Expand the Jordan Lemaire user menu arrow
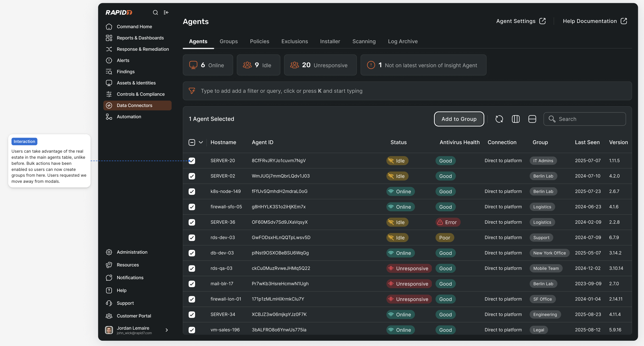The width and height of the screenshot is (644, 346). click(x=167, y=330)
